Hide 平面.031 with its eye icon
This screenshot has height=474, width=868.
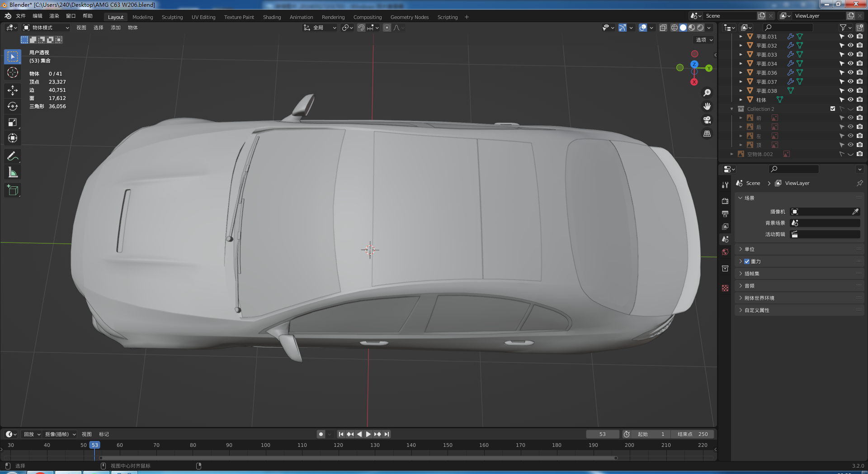pyautogui.click(x=850, y=37)
